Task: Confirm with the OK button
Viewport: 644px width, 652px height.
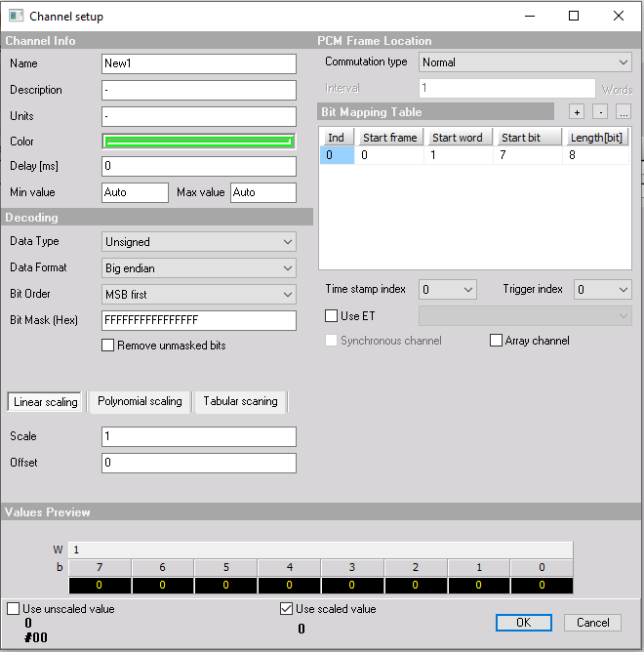Action: (524, 623)
